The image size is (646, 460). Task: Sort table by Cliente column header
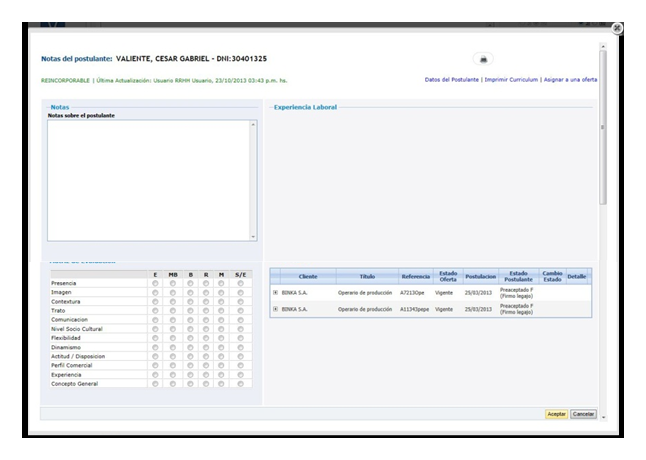(x=307, y=276)
